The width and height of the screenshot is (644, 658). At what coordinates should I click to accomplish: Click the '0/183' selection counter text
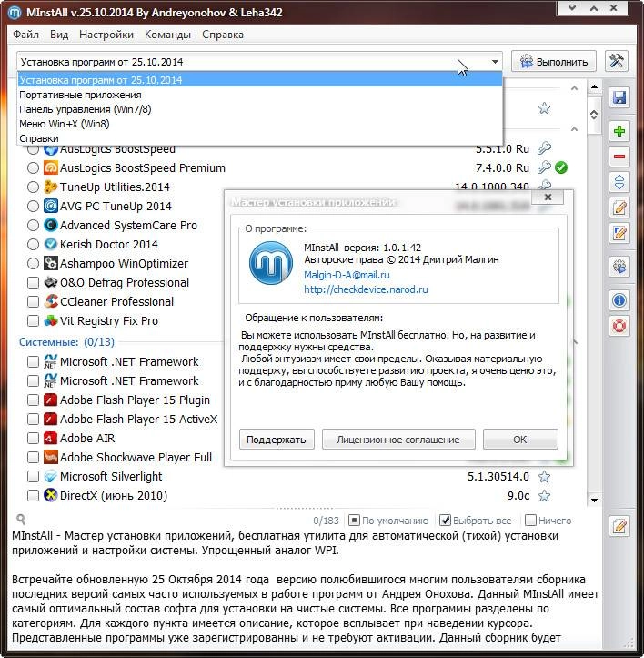[x=326, y=521]
